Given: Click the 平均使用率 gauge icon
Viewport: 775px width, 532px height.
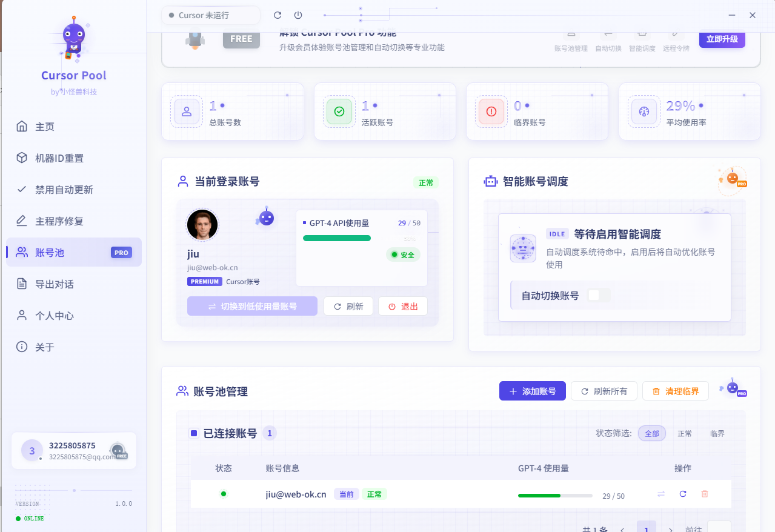Looking at the screenshot, I should coord(644,111).
